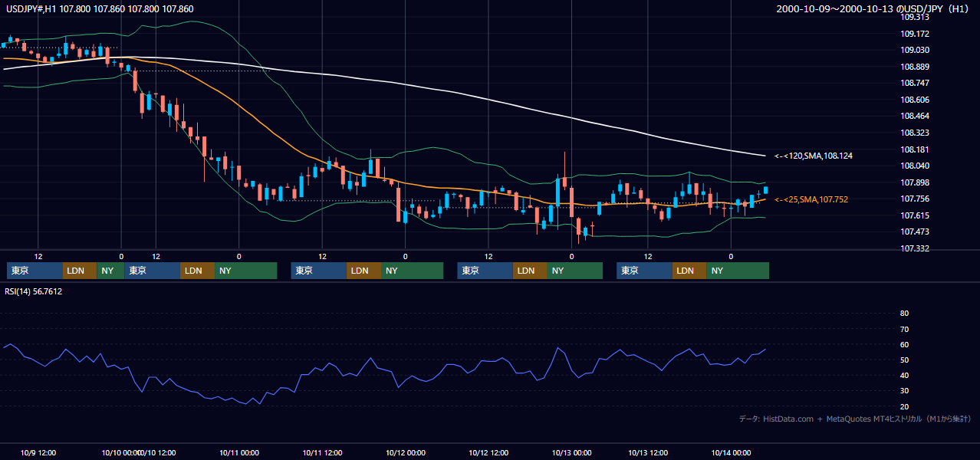Click the 10/14 00:00 time axis label
Viewport: 980px width, 460px height.
tap(731, 452)
